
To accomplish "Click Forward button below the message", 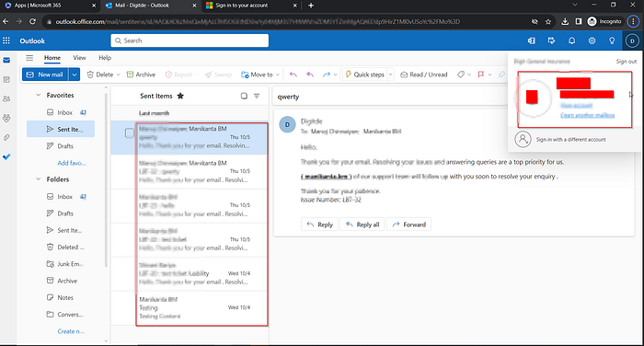I will 409,225.
